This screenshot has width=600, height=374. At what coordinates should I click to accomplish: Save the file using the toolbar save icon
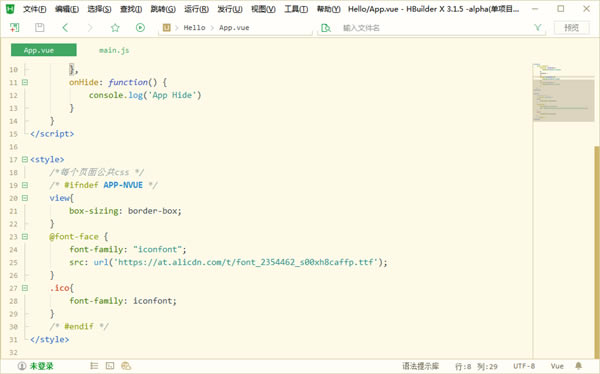39,28
